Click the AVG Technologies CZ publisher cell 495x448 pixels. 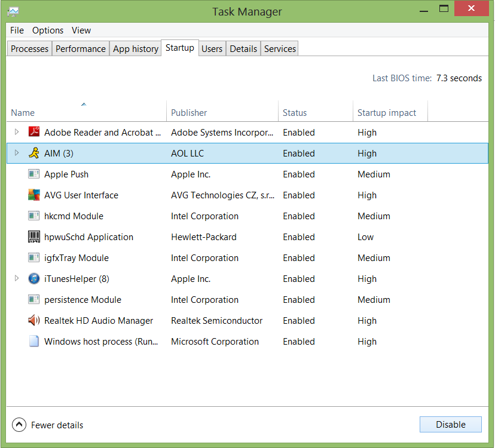(222, 195)
